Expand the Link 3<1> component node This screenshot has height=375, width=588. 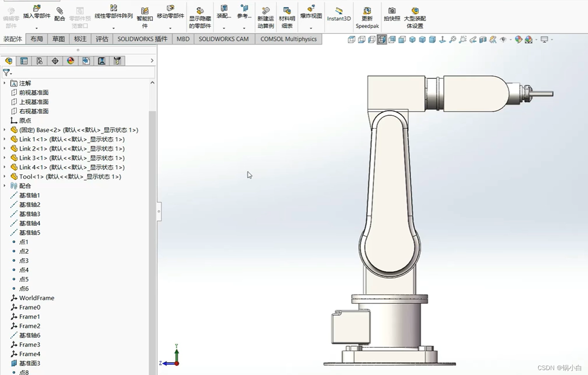(5, 158)
